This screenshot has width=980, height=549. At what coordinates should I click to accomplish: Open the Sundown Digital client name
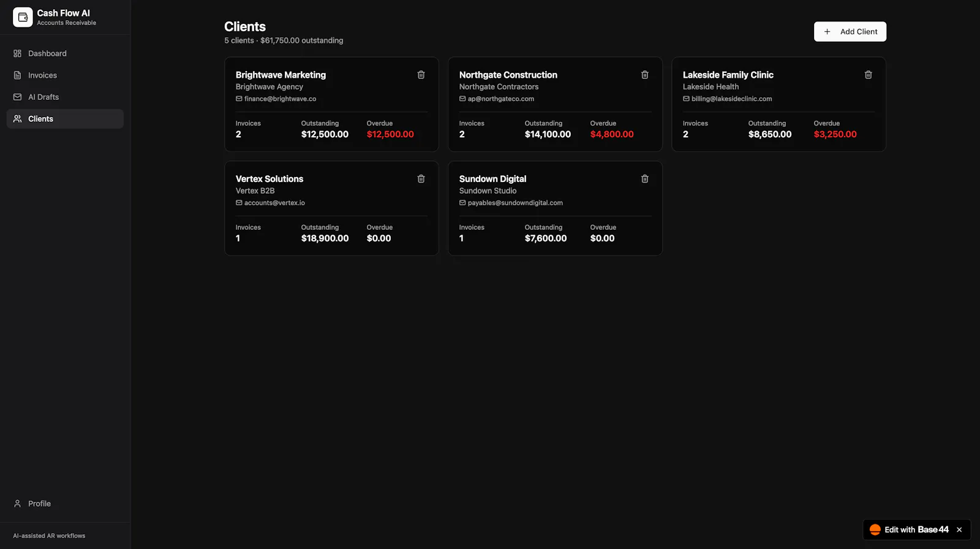pyautogui.click(x=492, y=179)
